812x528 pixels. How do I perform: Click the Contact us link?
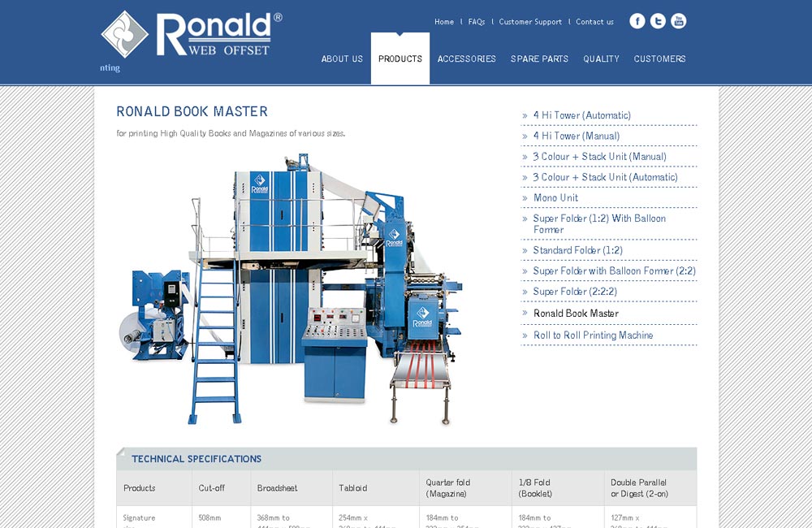tap(594, 22)
